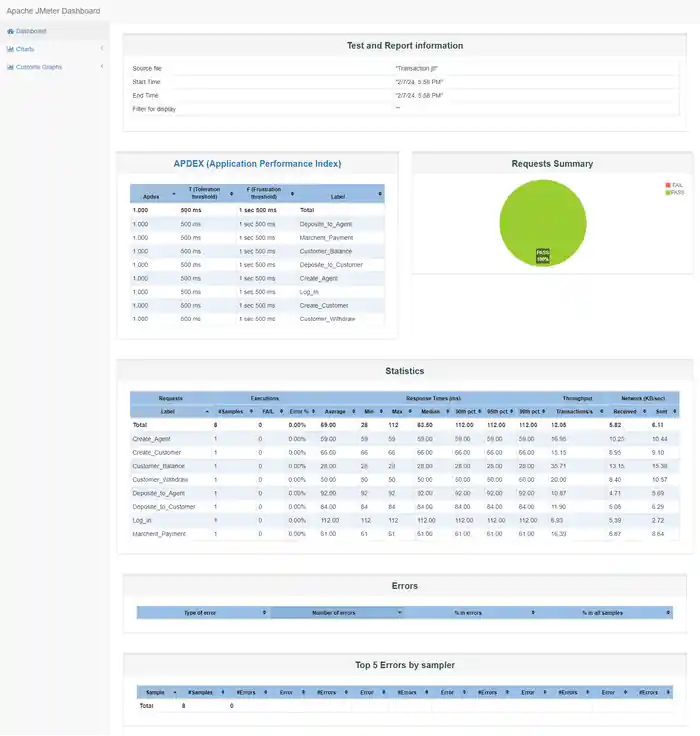Sort Statistics by Received column
The width and height of the screenshot is (700, 736).
click(628, 412)
